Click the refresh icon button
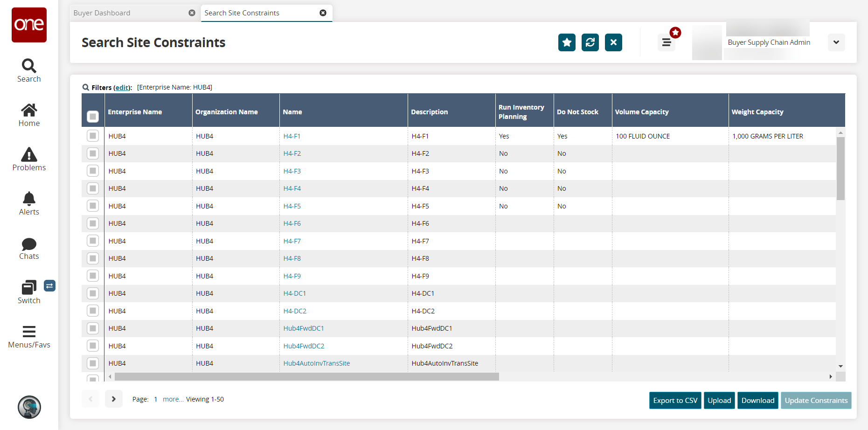Image resolution: width=868 pixels, height=430 pixels. click(x=590, y=42)
